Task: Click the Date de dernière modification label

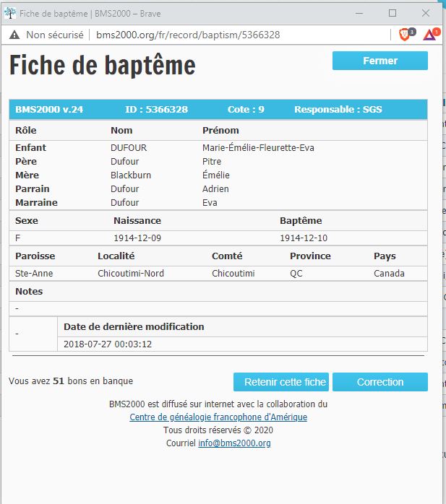Action: pyautogui.click(x=134, y=326)
